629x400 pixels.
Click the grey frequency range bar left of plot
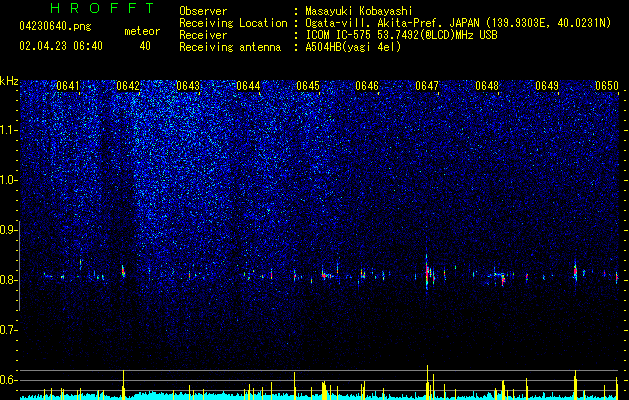pyautogui.click(x=19, y=266)
